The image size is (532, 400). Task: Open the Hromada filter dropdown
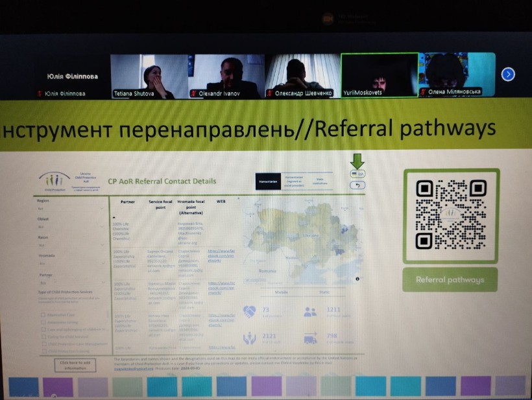pos(72,263)
